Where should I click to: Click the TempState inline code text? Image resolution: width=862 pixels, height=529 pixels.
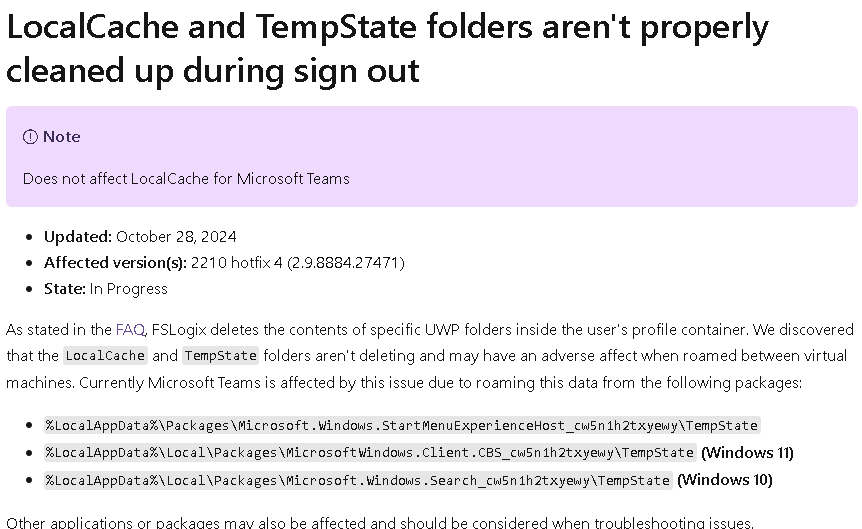click(x=220, y=356)
